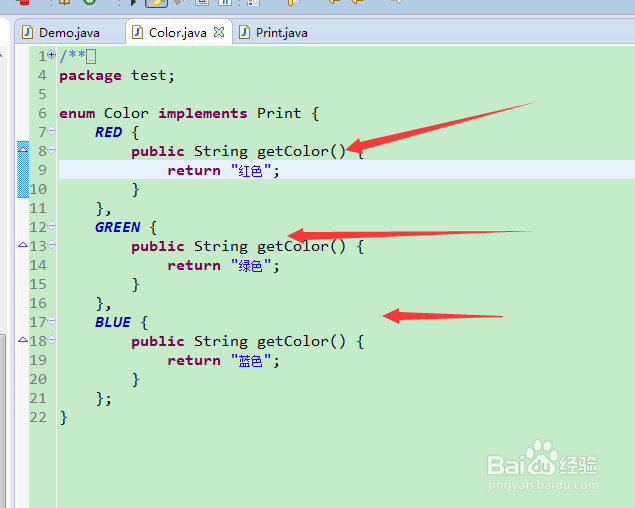The width and height of the screenshot is (635, 508).
Task: Collapse the BLUE block at line 17
Action: click(51, 321)
